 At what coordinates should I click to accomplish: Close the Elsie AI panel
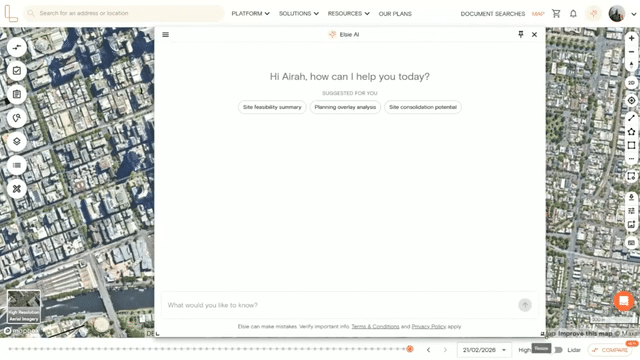click(534, 35)
